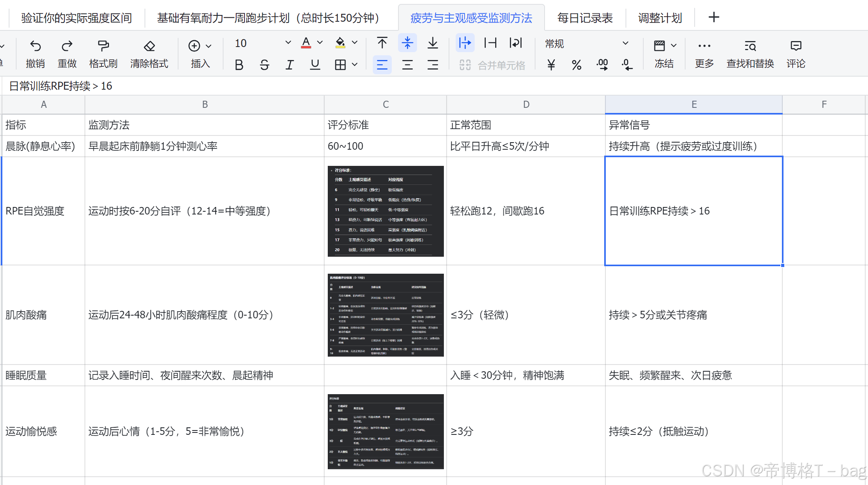Click the percent style % icon
Viewport: 868px width, 485px height.
coord(577,65)
